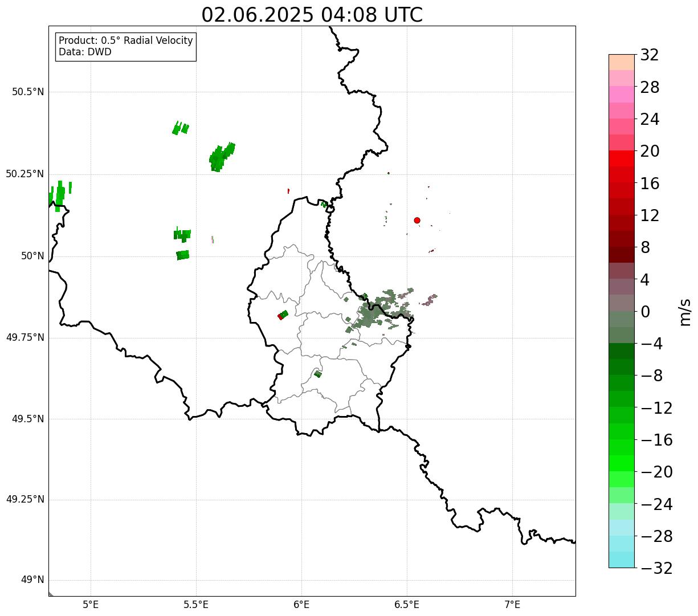Screen dimensions: 698x616
Task: Click the red radar site dot on the map
Action: coord(417,220)
